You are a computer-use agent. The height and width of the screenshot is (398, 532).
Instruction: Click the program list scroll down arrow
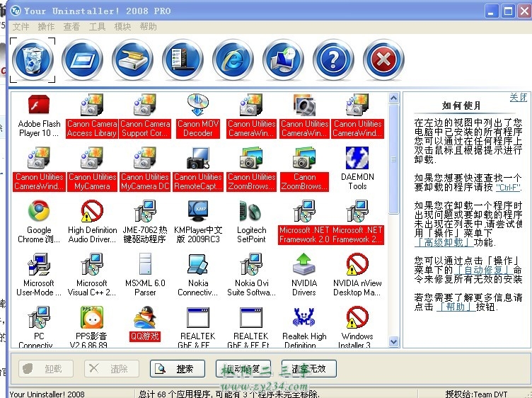click(393, 341)
